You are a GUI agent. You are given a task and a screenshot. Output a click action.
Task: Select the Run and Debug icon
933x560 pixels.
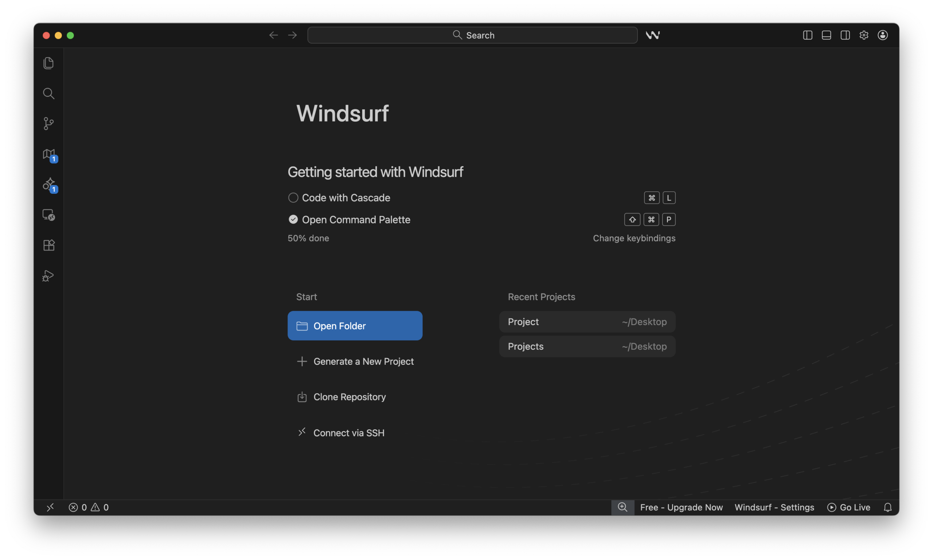48,275
